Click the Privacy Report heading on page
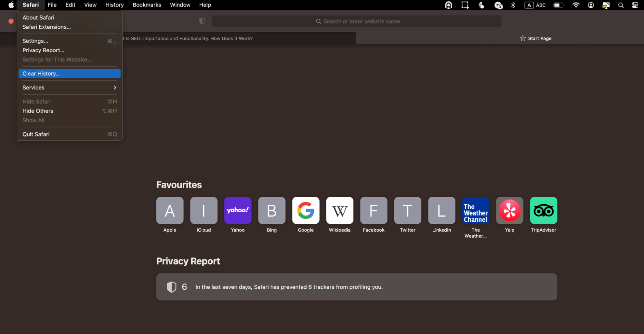Screen dimensions: 644x334 pos(188,261)
